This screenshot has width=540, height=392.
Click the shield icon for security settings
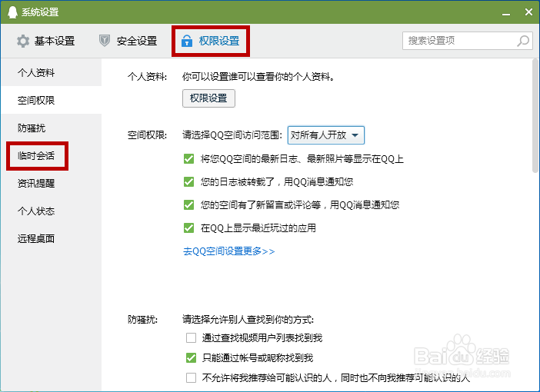(105, 41)
